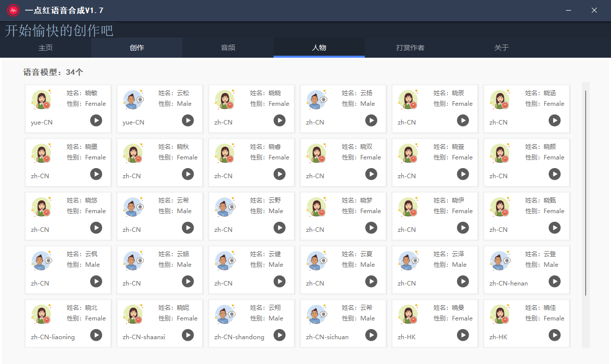
Task: Play the 晓敏 yue-CN voice sample
Action: [x=96, y=120]
